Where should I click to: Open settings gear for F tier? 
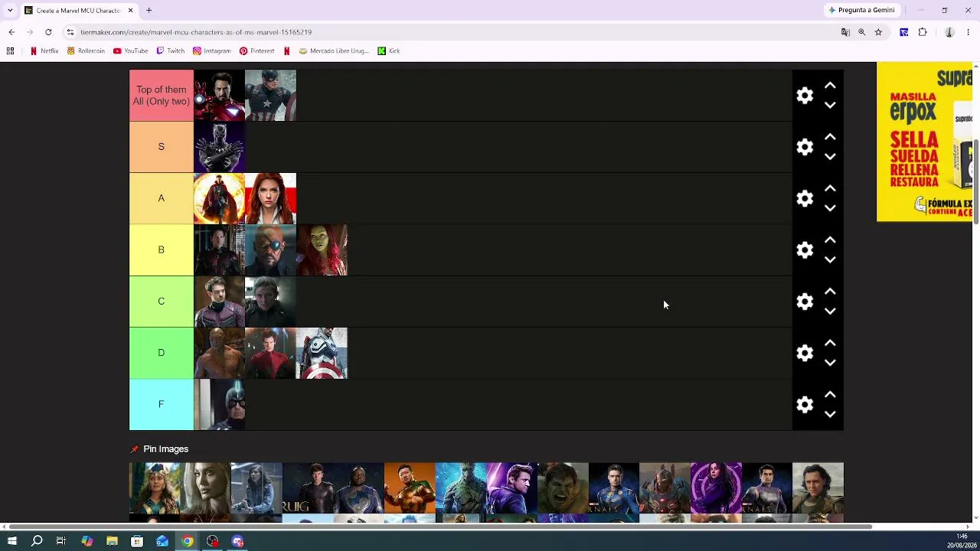point(805,404)
